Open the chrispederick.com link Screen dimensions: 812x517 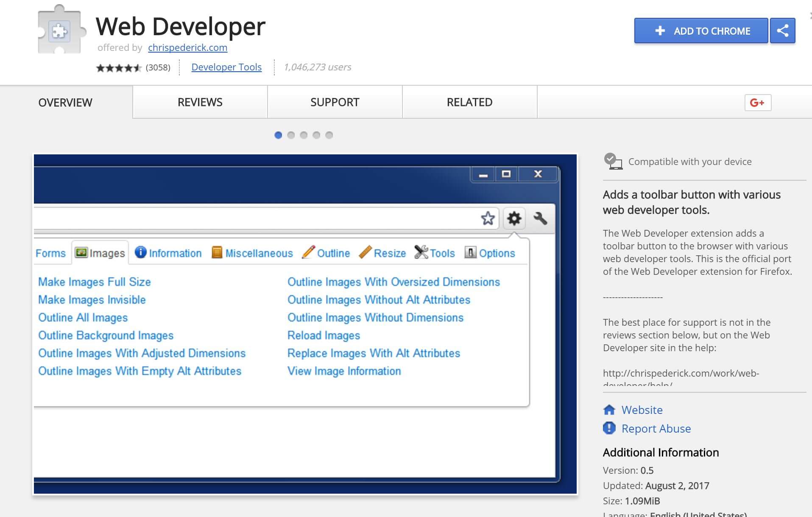click(x=187, y=48)
